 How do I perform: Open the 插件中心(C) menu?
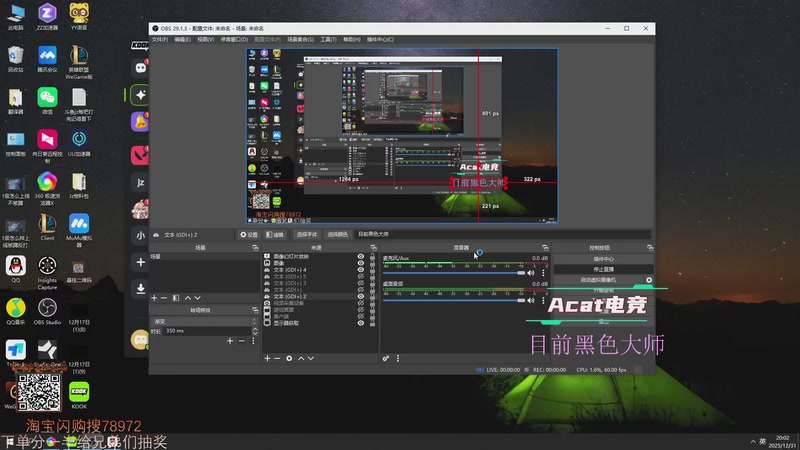380,39
